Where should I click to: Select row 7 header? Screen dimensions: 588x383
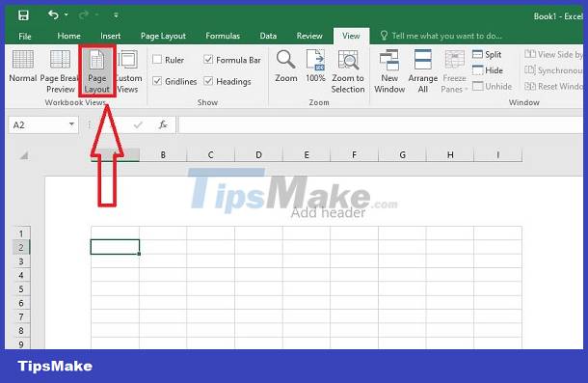[x=21, y=316]
